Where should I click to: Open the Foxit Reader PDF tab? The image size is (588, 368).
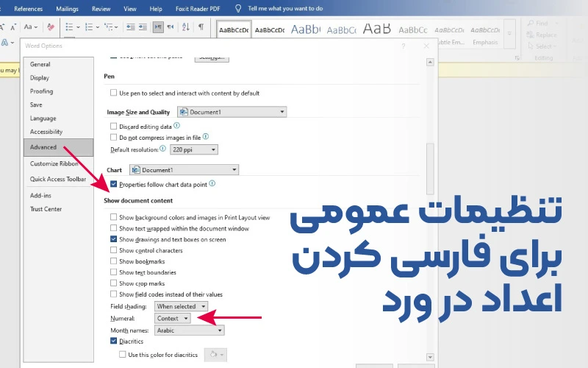[x=198, y=9]
